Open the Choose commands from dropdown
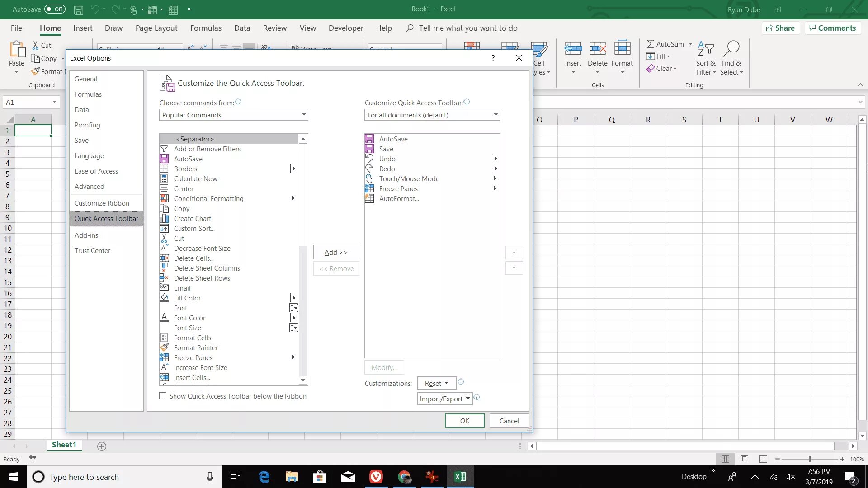 point(233,115)
